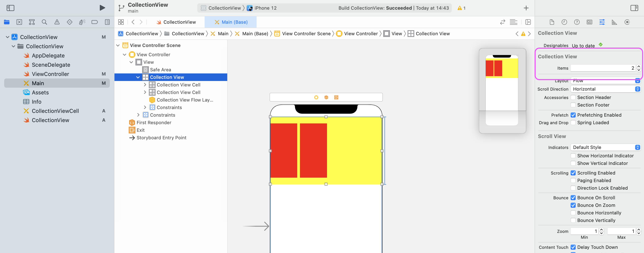Disable Prefetching Enabled checkbox
The height and width of the screenshot is (253, 644).
[x=573, y=115]
